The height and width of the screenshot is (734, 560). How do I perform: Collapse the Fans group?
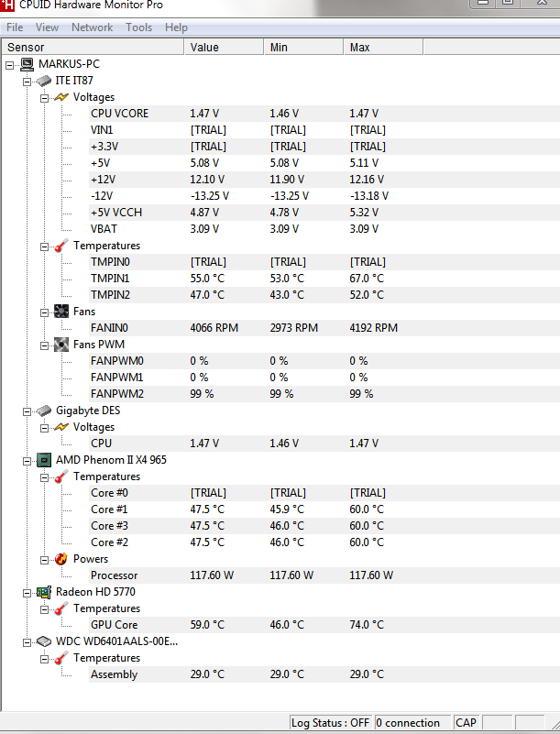[45, 312]
